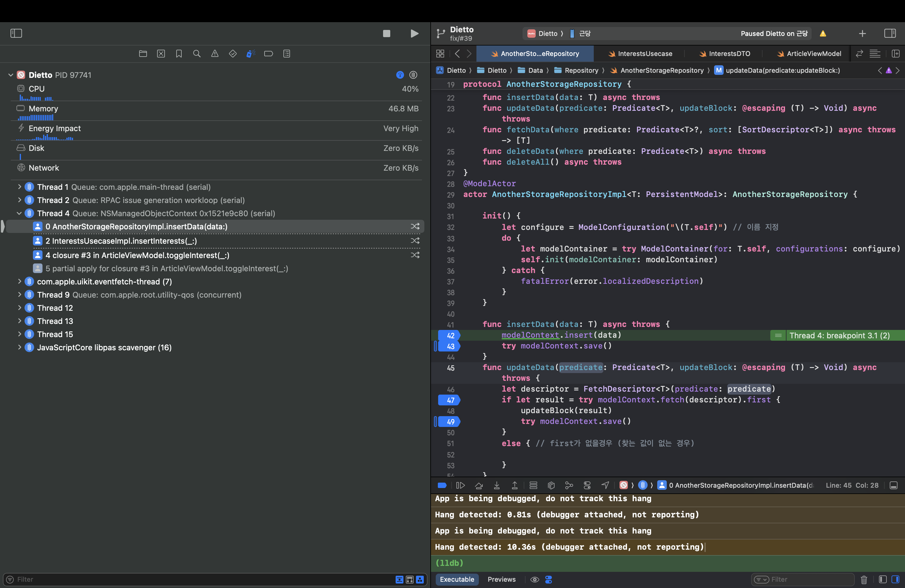Viewport: 905px width, 588px height.
Task: Deactivate breakpoints using debug bar toggle
Action: tap(442, 485)
